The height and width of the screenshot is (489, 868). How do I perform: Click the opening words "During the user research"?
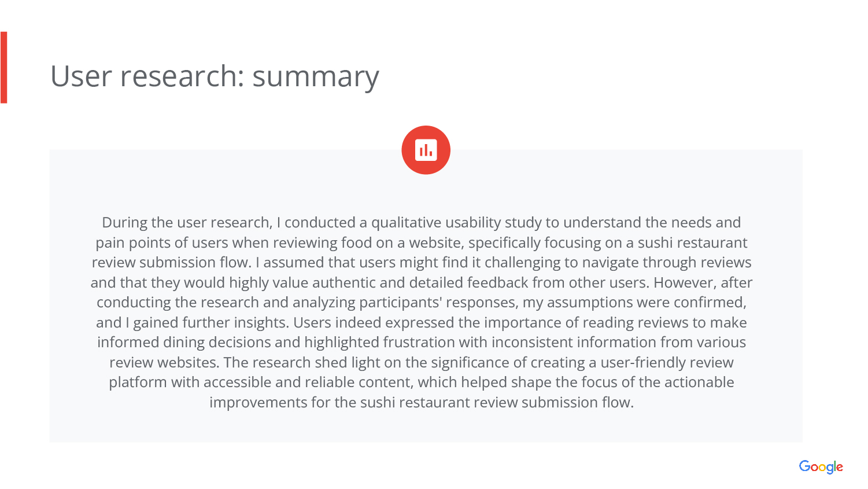pos(186,223)
